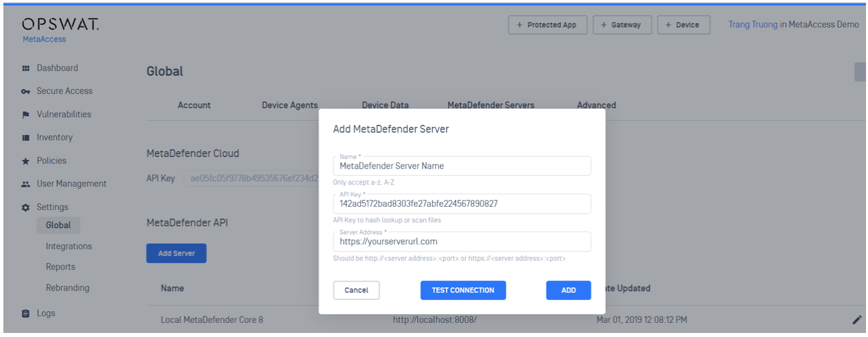Select Rebranding under Settings

click(x=67, y=288)
